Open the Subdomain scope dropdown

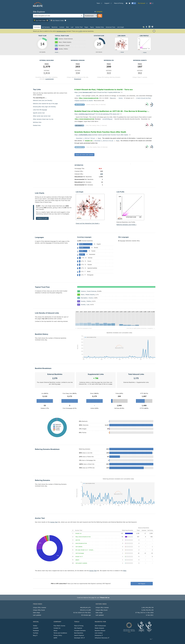click(91, 16)
